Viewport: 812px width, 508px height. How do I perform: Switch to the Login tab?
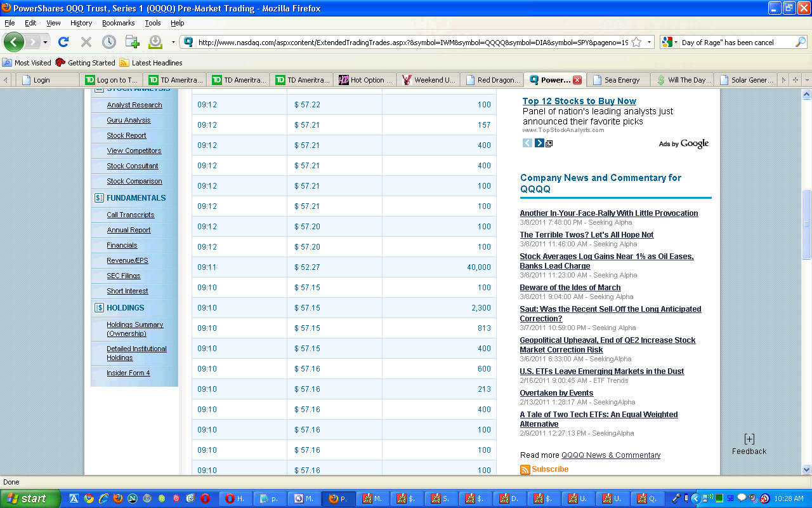coord(48,80)
